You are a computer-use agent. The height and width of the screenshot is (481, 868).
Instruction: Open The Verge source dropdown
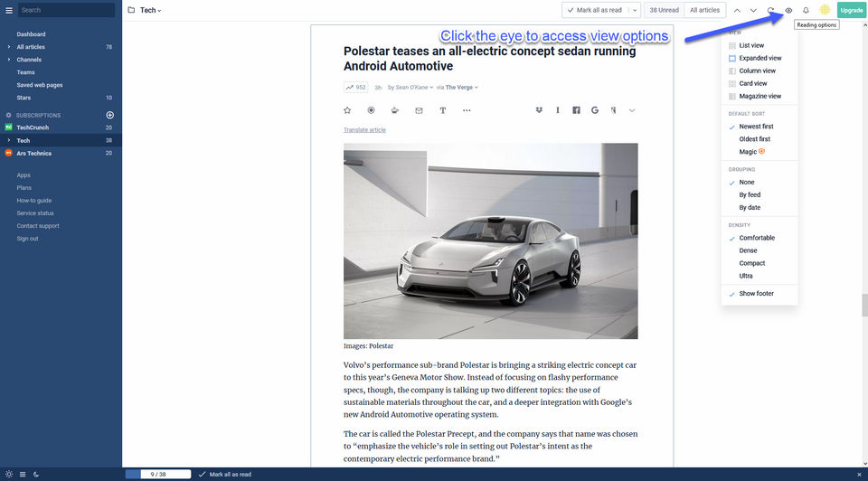click(x=462, y=88)
